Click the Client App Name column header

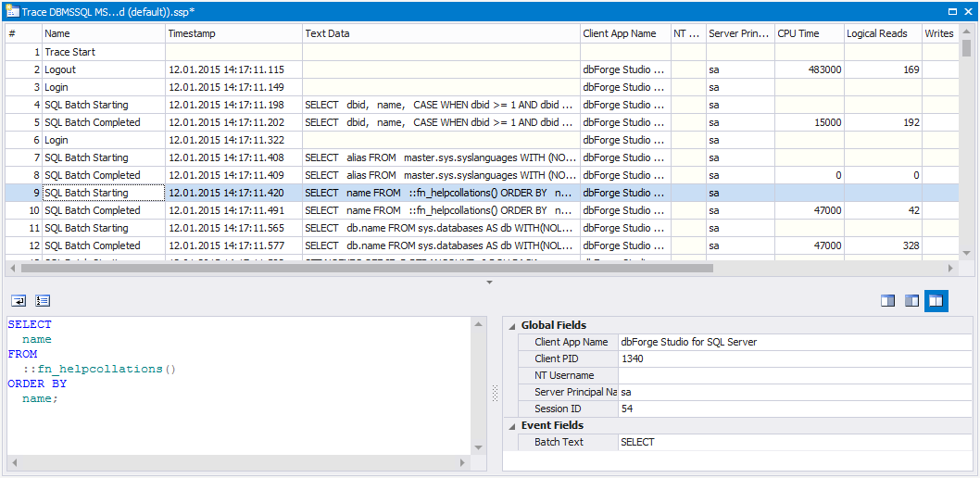(x=625, y=33)
